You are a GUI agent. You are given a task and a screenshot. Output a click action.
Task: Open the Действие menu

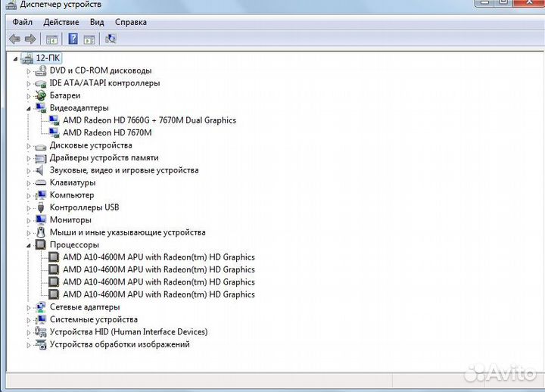61,22
